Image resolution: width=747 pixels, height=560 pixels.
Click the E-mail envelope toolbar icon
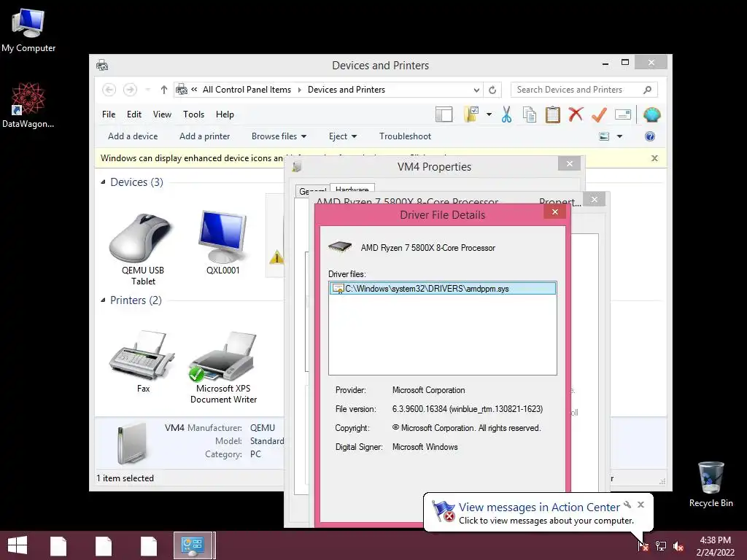(x=623, y=114)
